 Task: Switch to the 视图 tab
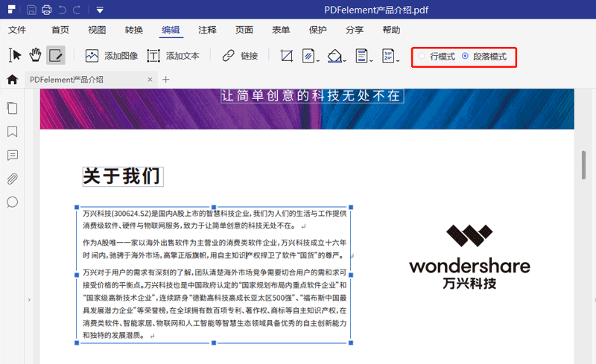97,30
